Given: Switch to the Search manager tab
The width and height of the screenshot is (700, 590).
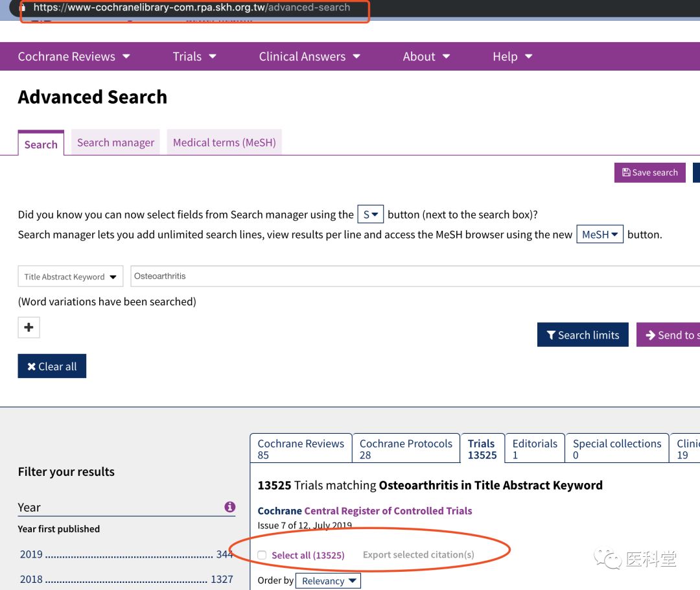Looking at the screenshot, I should (115, 143).
